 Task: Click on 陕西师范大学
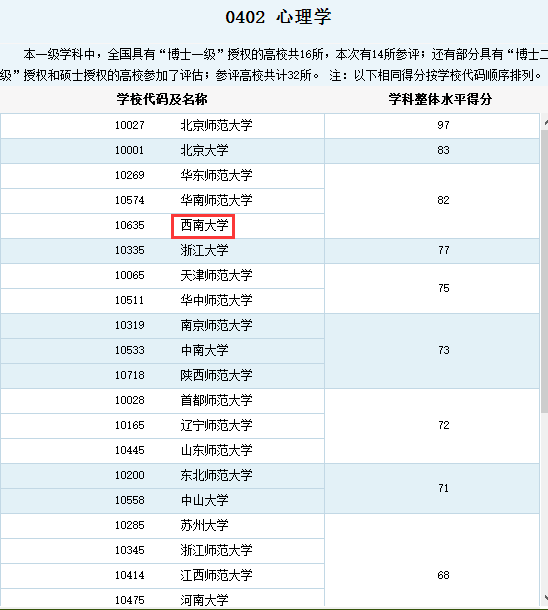pyautogui.click(x=216, y=375)
